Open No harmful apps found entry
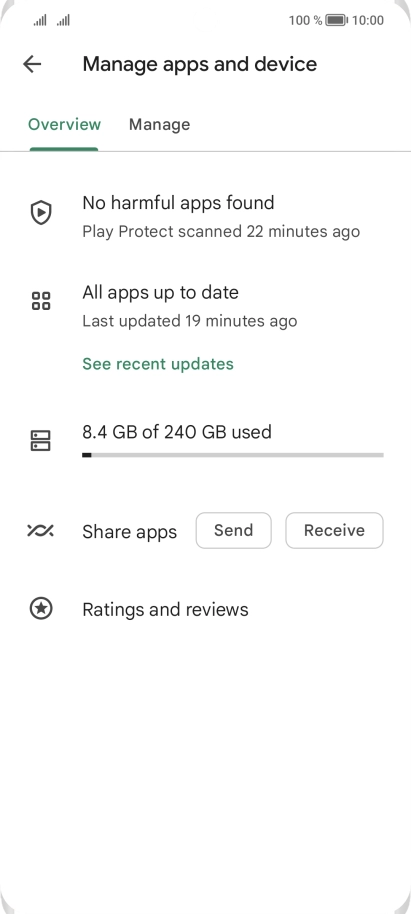This screenshot has height=914, width=411. [x=205, y=216]
